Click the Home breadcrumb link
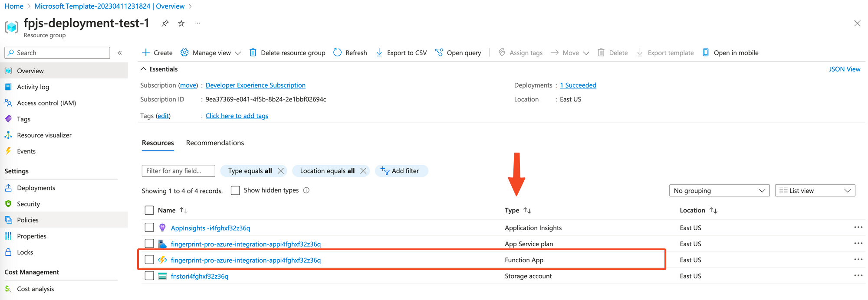The height and width of the screenshot is (300, 868). pos(14,6)
